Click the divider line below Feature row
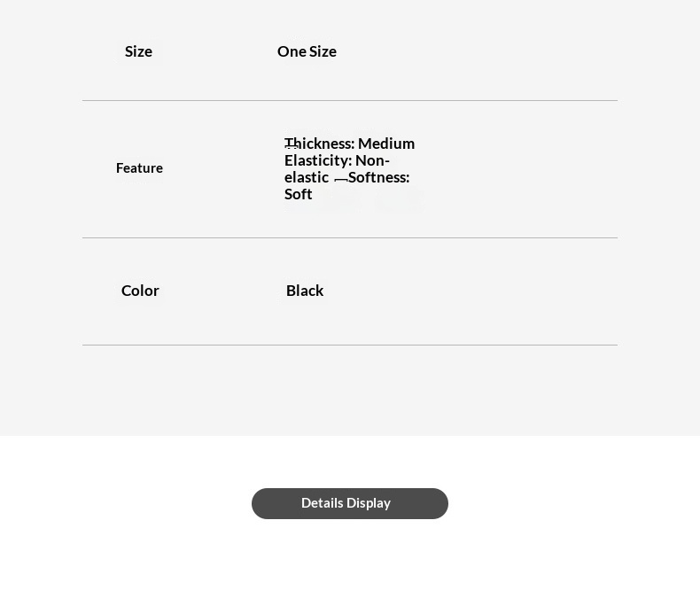Image resolution: width=700 pixels, height=598 pixels. click(x=349, y=237)
